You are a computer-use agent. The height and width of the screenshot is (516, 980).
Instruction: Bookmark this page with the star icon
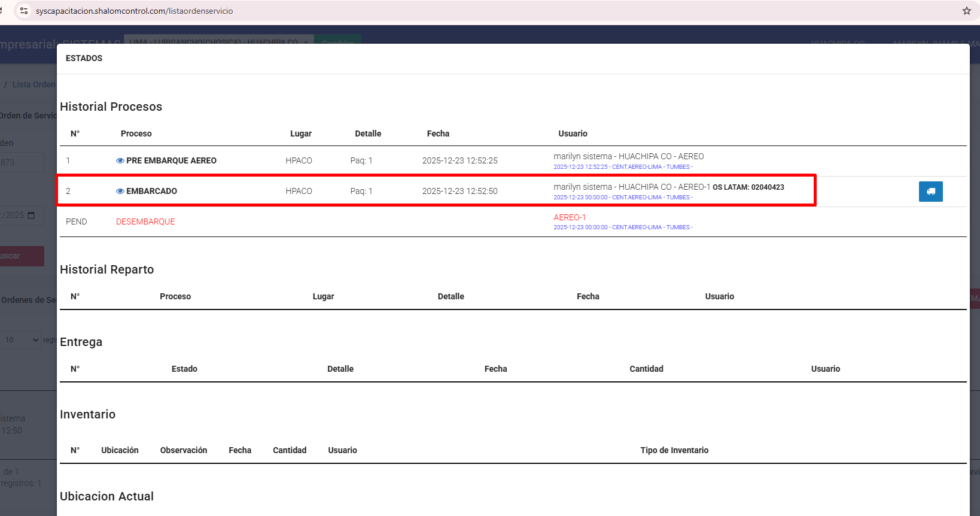click(966, 11)
